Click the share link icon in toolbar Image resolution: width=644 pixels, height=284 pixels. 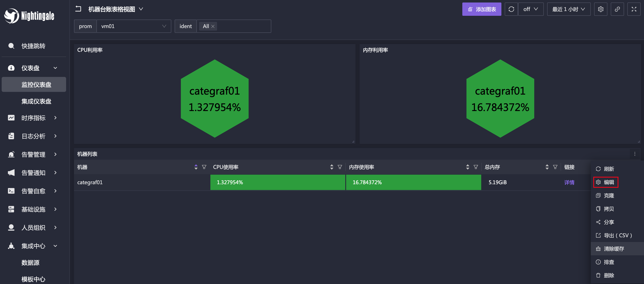(x=618, y=9)
